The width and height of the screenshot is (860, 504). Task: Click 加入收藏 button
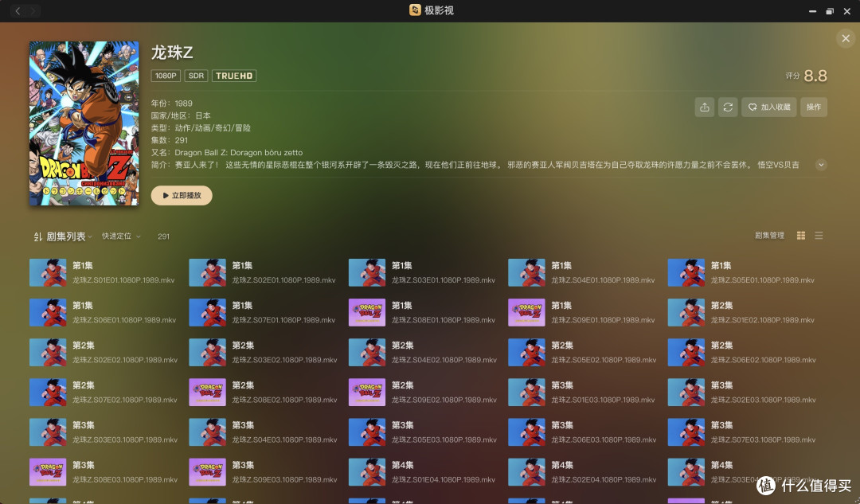[x=769, y=107]
